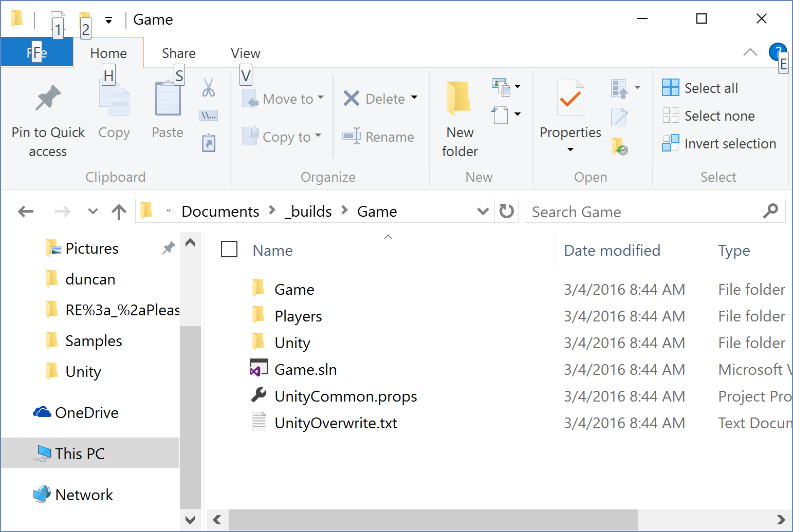Image resolution: width=793 pixels, height=532 pixels.
Task: Click the UnityOverwrite.txt document icon
Action: tap(259, 421)
